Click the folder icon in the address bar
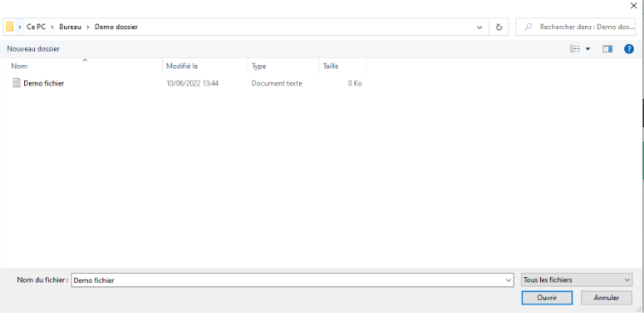Image resolution: width=644 pixels, height=316 pixels. tap(9, 27)
